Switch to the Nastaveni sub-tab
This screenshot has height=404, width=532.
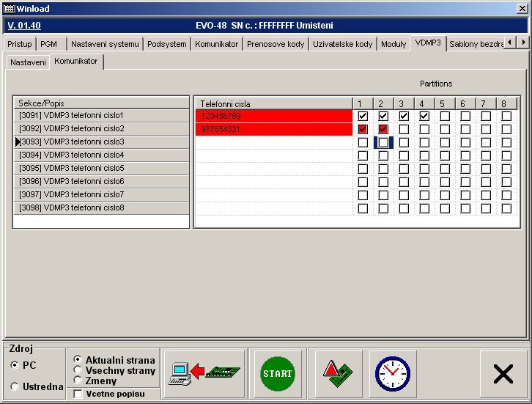[x=26, y=62]
